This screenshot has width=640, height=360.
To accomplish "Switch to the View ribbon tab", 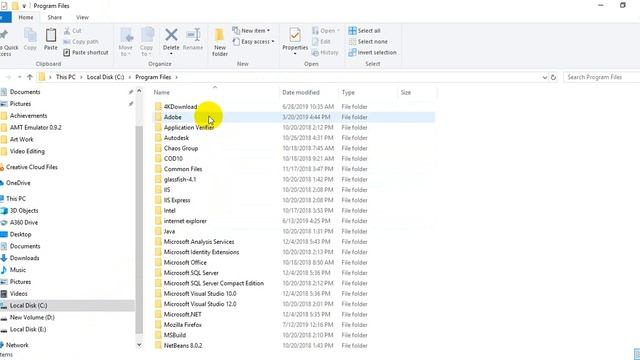I will tap(82, 18).
